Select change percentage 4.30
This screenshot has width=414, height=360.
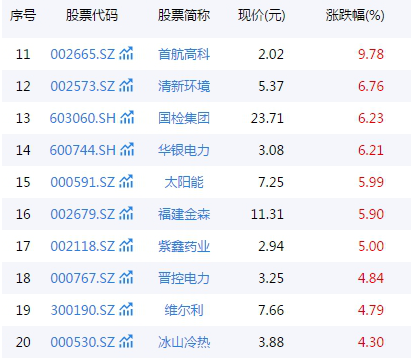coord(371,342)
